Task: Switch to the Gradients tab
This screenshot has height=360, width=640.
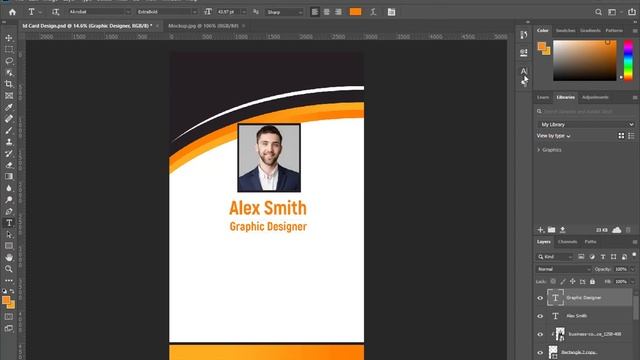Action: 590,31
